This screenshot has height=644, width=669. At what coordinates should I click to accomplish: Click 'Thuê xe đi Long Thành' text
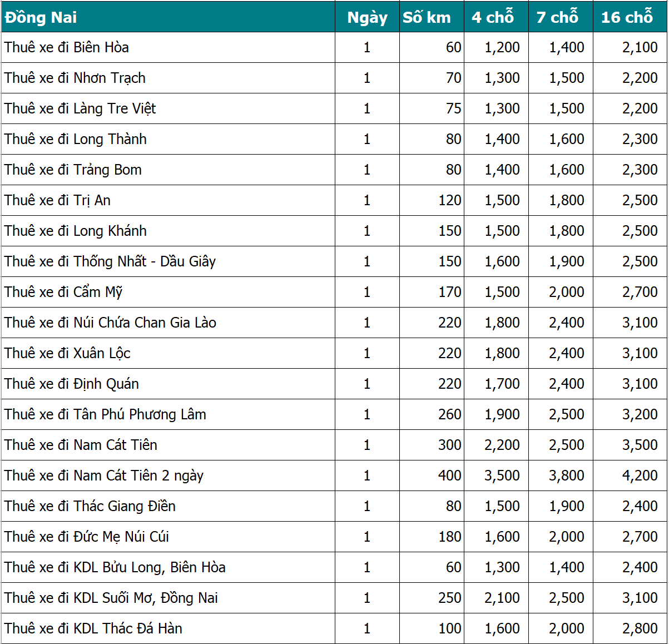coord(76,139)
